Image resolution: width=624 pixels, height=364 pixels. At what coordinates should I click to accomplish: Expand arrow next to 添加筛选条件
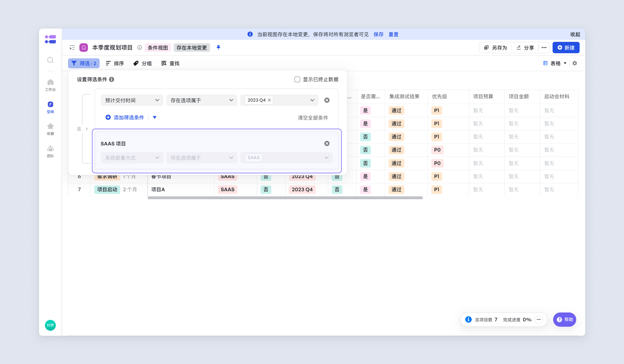(x=155, y=117)
